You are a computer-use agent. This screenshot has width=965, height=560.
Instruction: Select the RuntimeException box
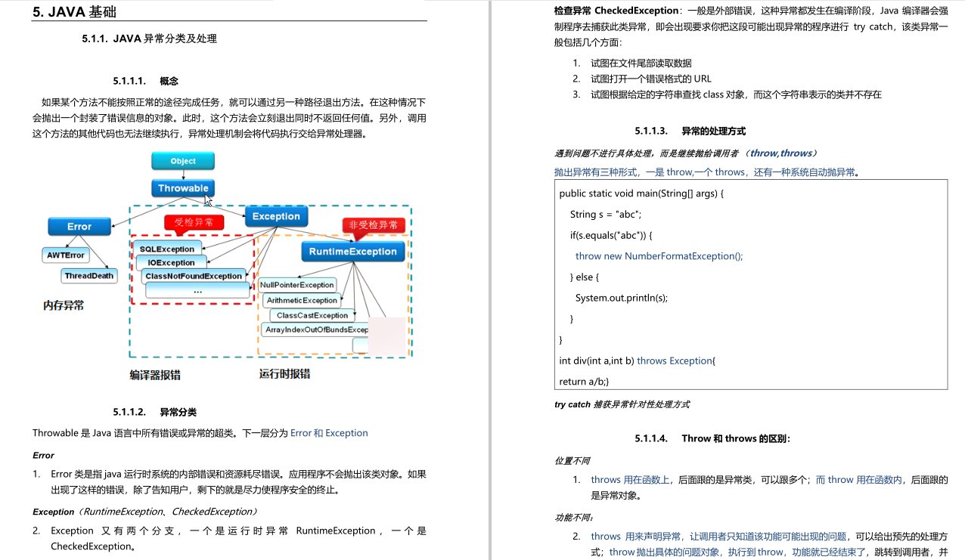352,251
